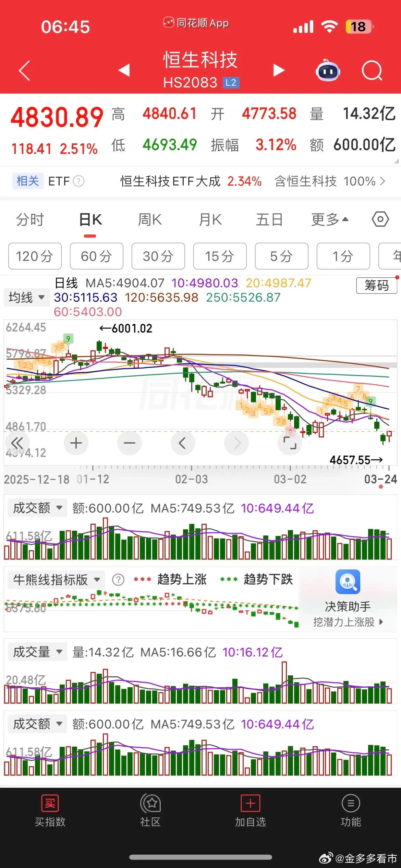Viewport: 401px width, 868px height.
Task: Expand the 更多 periods menu
Action: coord(330,219)
